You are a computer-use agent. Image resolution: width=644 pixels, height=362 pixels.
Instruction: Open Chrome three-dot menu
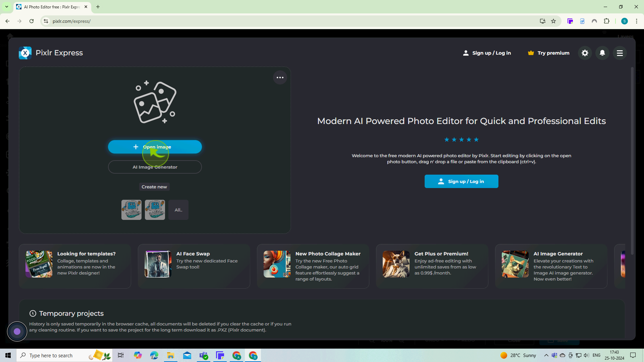(x=637, y=21)
